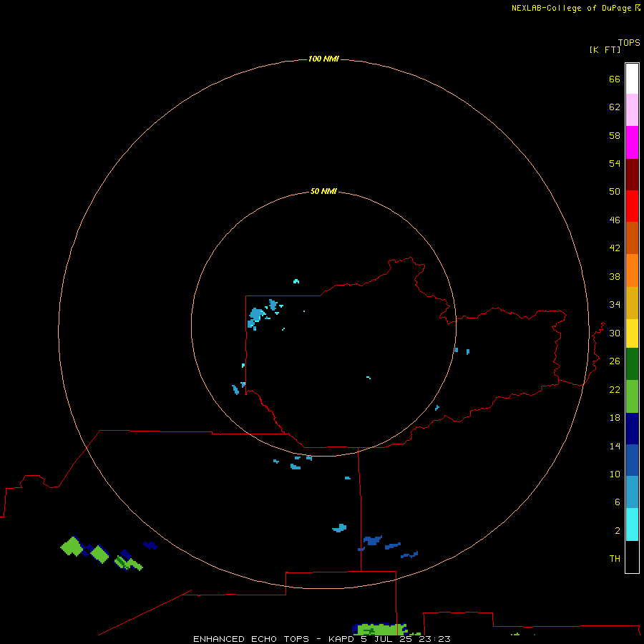644x644 pixels.
Task: Click the '10' legend value label
Action: (615, 474)
